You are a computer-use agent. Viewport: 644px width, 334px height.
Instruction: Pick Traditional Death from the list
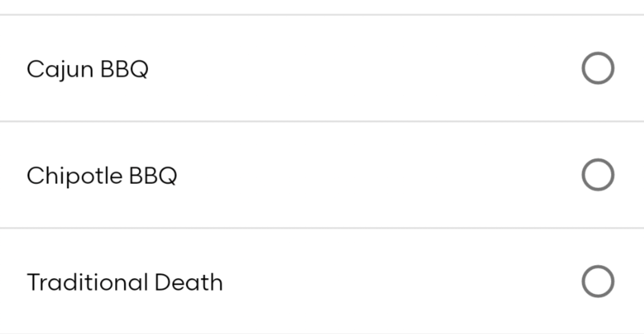(x=598, y=281)
